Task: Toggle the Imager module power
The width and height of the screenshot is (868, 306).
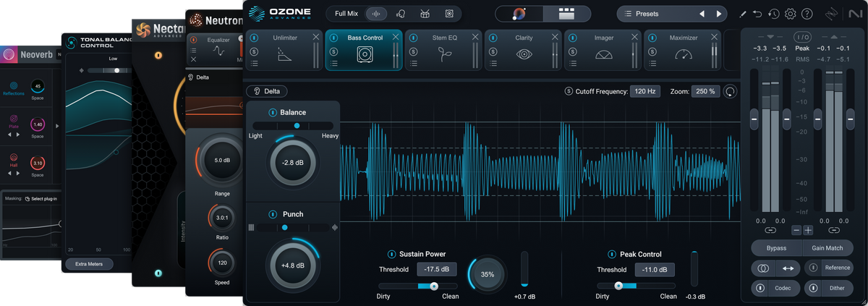Action: [x=574, y=38]
